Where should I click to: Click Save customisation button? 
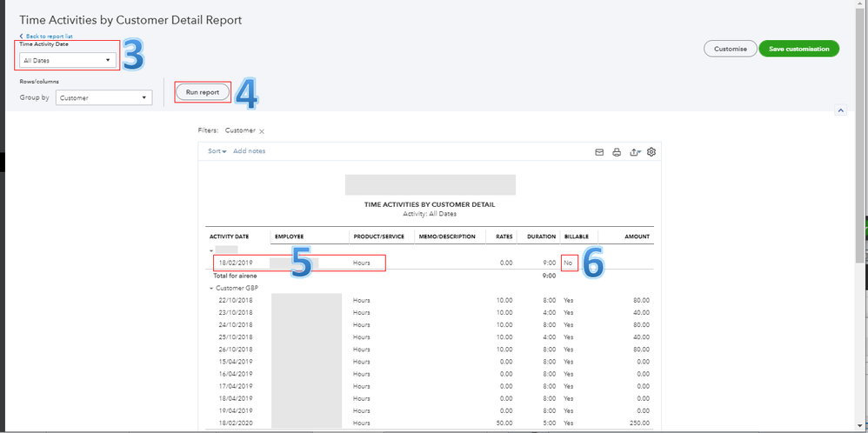798,49
